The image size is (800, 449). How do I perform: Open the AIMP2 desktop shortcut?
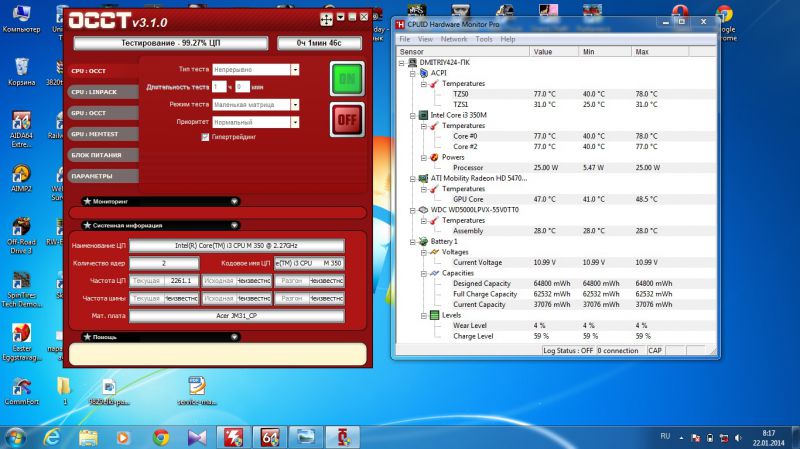tap(20, 178)
